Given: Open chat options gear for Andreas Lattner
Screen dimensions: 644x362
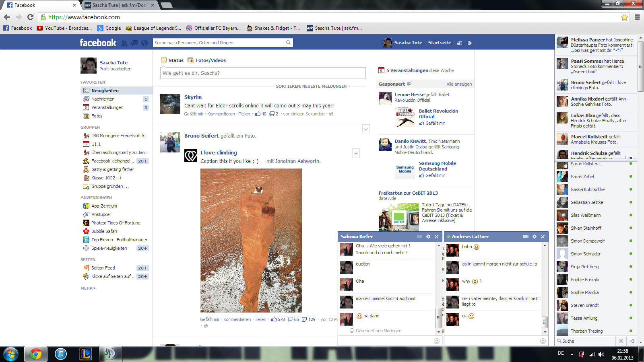Looking at the screenshot, I should click(x=535, y=237).
